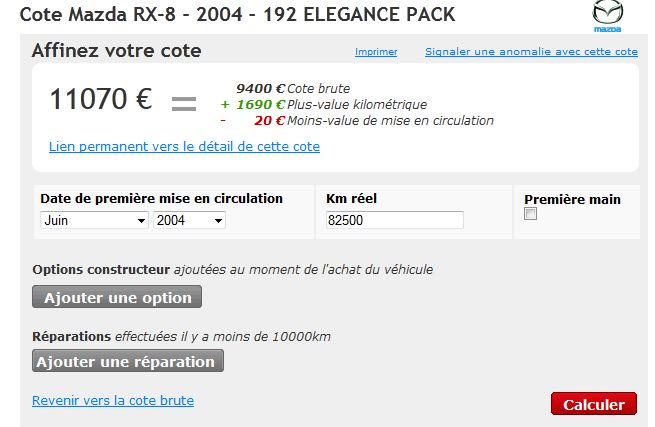Tick the Première main checkbox
The height and width of the screenshot is (427, 655).
pyautogui.click(x=531, y=215)
